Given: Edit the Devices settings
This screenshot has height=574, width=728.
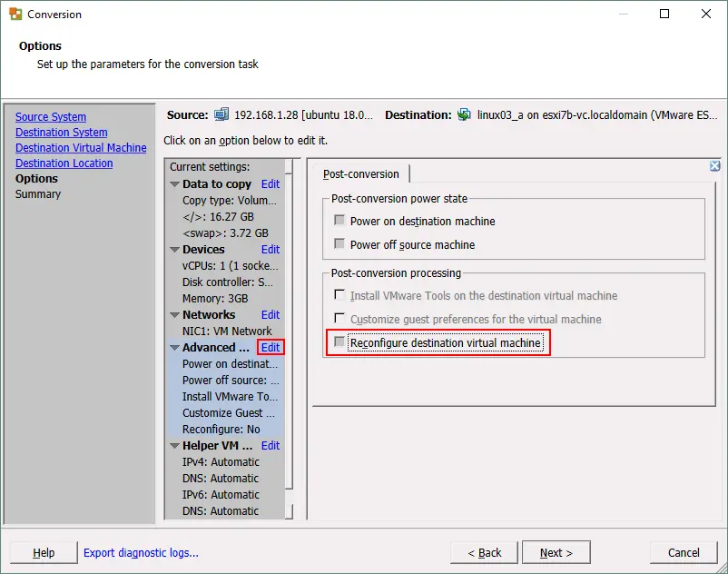Looking at the screenshot, I should 271,250.
